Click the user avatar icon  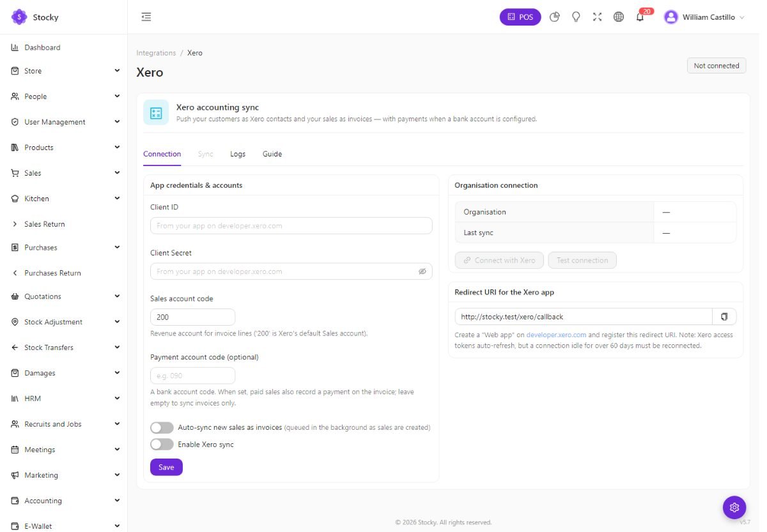click(x=670, y=17)
